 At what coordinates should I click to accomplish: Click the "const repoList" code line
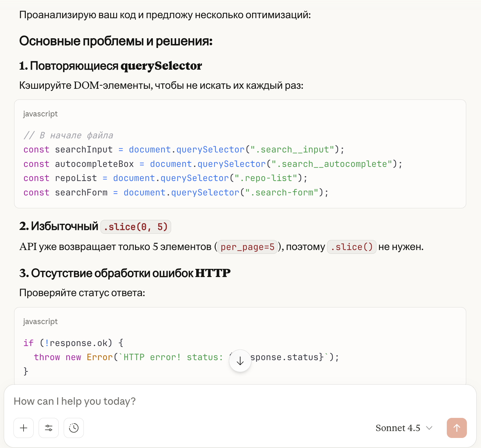(165, 178)
